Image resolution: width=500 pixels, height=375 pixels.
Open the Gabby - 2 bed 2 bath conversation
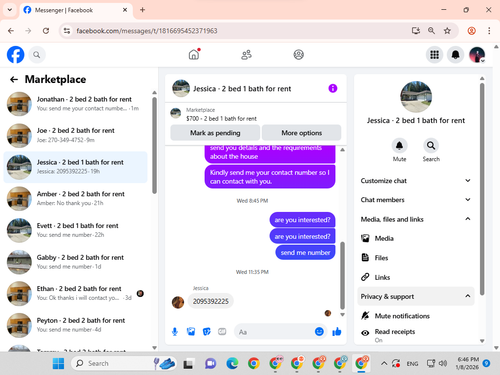[x=76, y=262]
